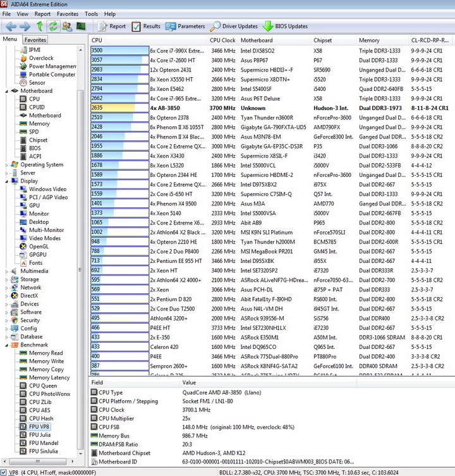The width and height of the screenshot is (455, 476).
Task: Collapse the Motherboard tree node
Action: point(7,91)
